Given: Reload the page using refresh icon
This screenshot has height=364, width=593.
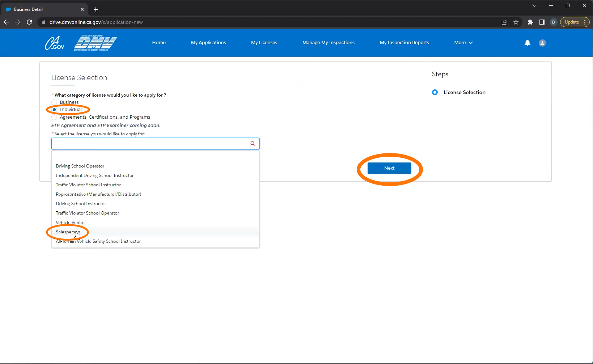Looking at the screenshot, I should (x=29, y=22).
